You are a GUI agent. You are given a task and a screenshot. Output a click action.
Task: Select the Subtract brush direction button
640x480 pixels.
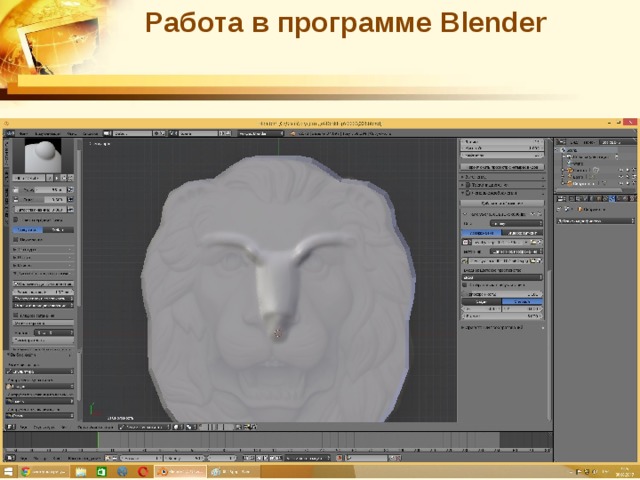click(x=58, y=230)
